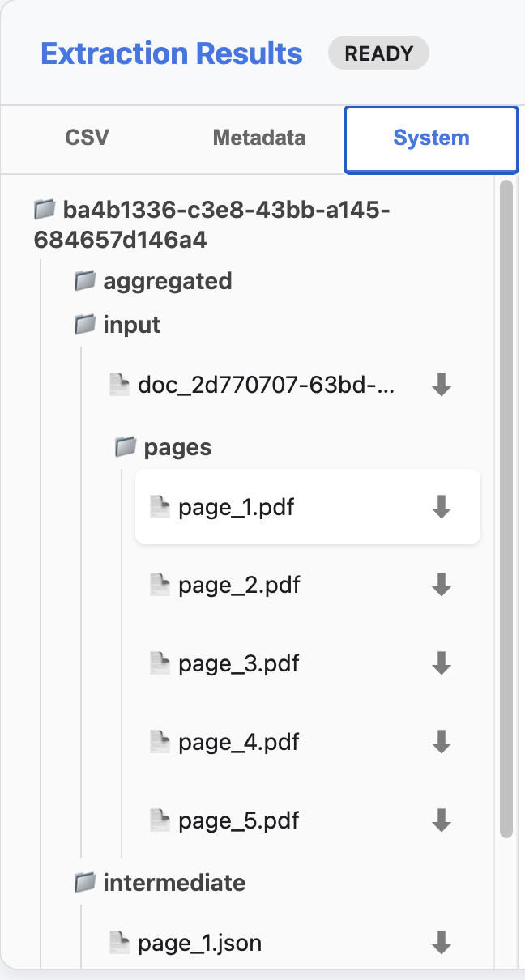This screenshot has height=980, width=525.
Task: Download page_2.pdf using its arrow icon
Action: coord(441,584)
